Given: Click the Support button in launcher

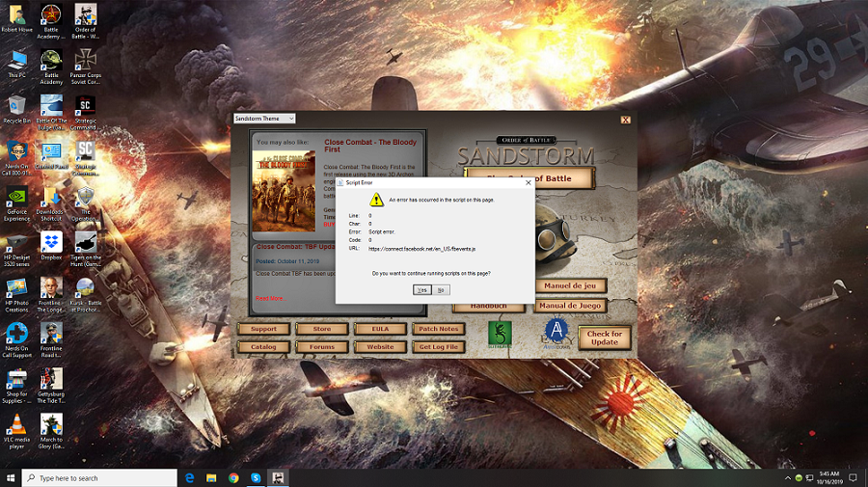Looking at the screenshot, I should (x=263, y=329).
